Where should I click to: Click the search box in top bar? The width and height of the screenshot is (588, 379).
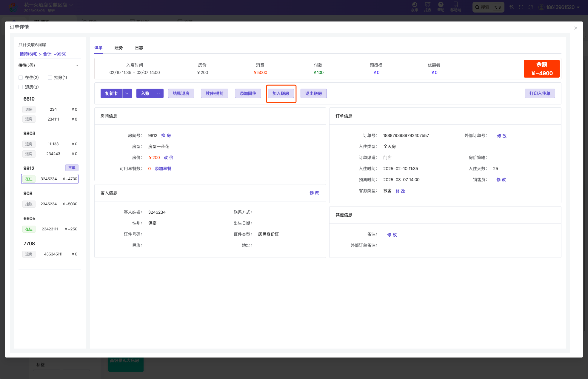pyautogui.click(x=488, y=7)
